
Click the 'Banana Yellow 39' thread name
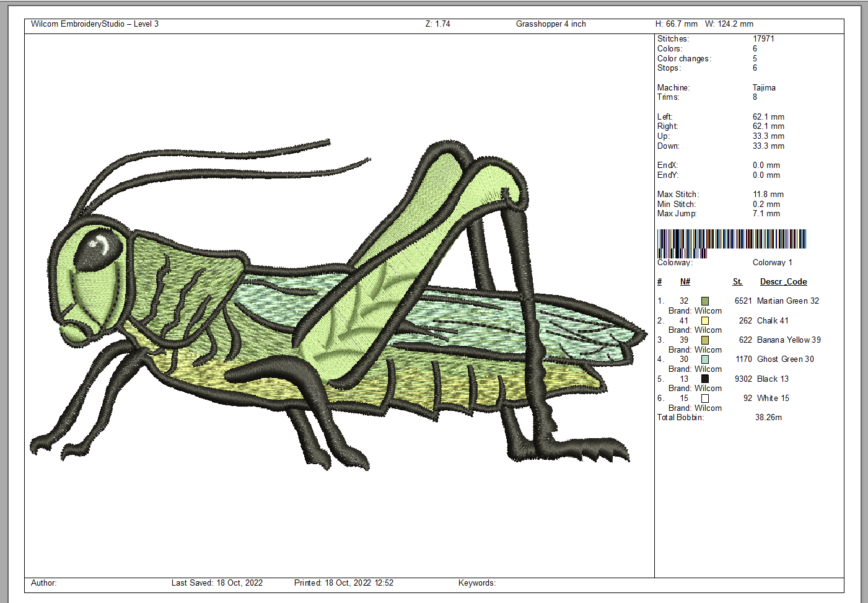click(789, 340)
